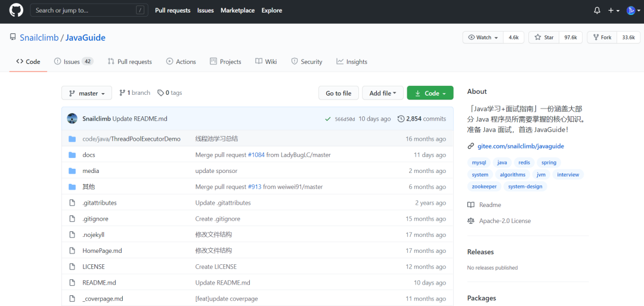Open the JavaGuide repository link
Image resolution: width=644 pixels, height=306 pixels.
tap(85, 38)
